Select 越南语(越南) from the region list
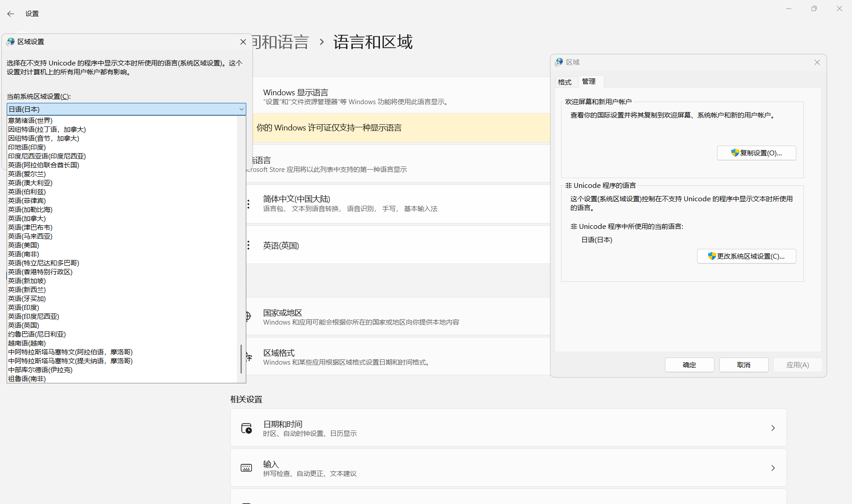The height and width of the screenshot is (504, 852). coord(26,343)
